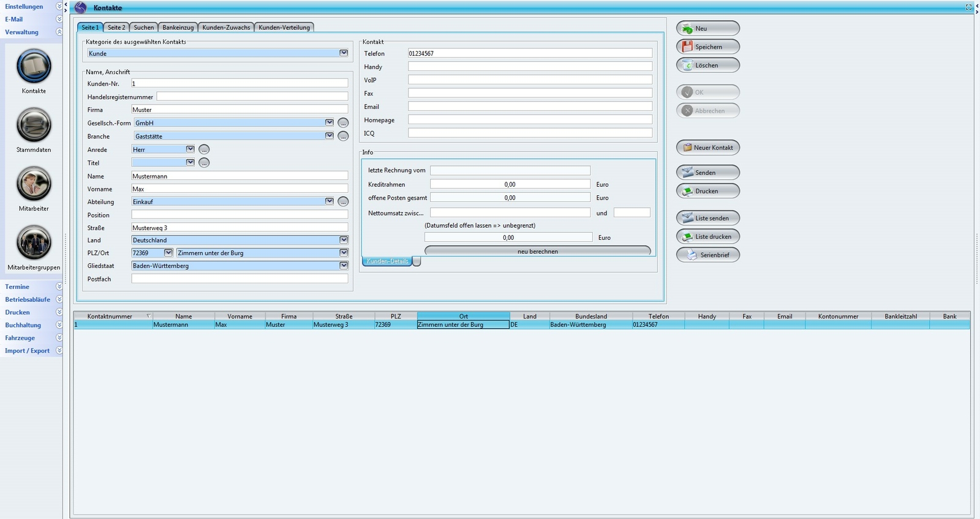
Task: Click the Senden button
Action: [708, 173]
